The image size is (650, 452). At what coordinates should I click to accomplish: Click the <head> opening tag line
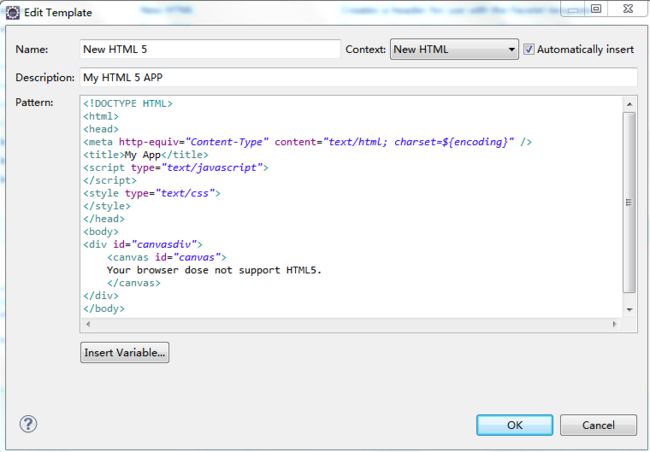click(101, 129)
